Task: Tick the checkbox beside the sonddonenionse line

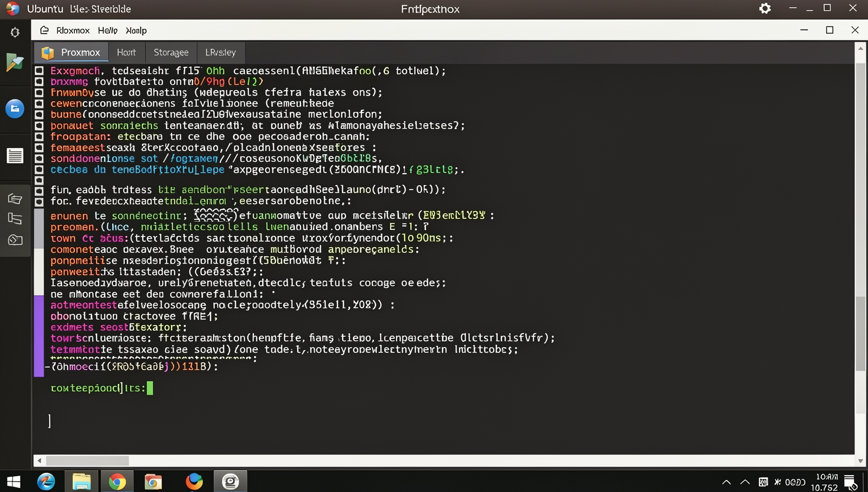Action: [x=39, y=159]
